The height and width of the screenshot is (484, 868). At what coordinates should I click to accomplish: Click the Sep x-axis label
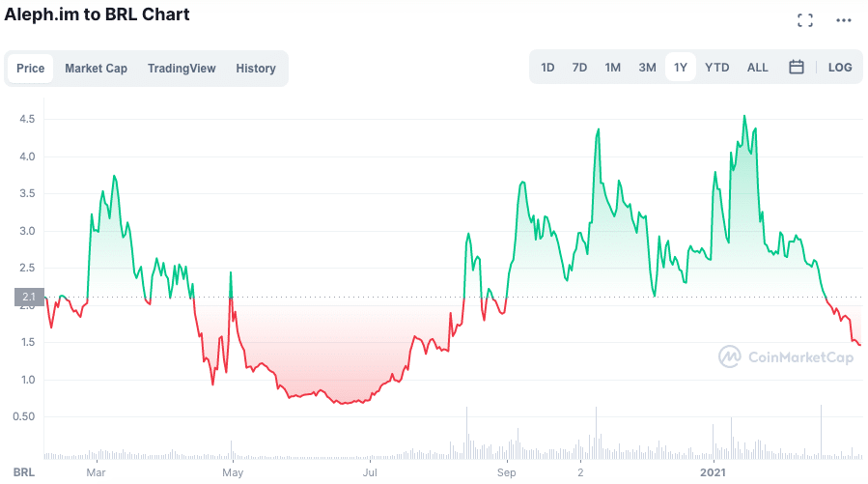506,472
